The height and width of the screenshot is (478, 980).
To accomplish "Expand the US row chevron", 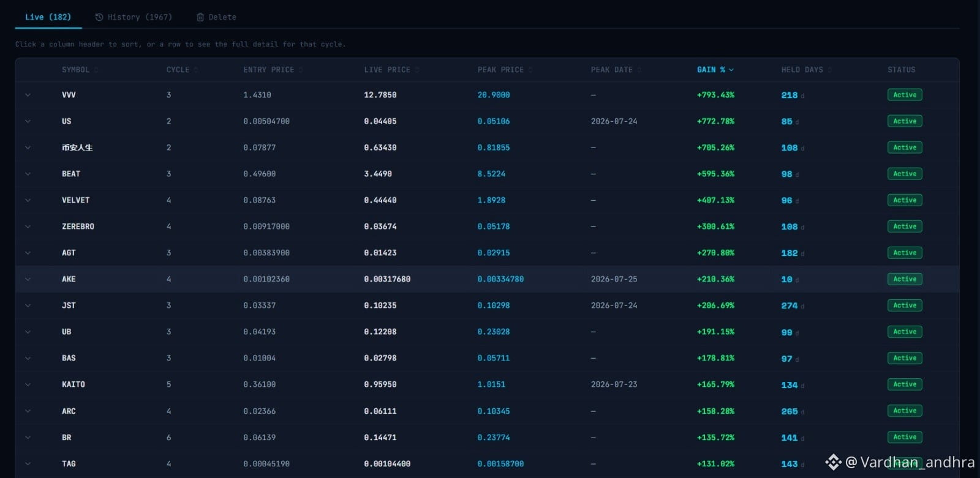I will 28,121.
